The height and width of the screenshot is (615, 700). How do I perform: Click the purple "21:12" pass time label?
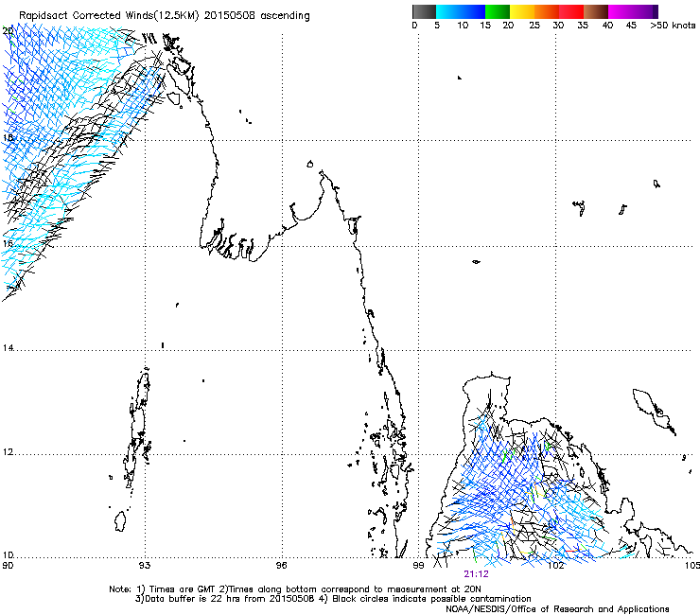click(x=476, y=574)
